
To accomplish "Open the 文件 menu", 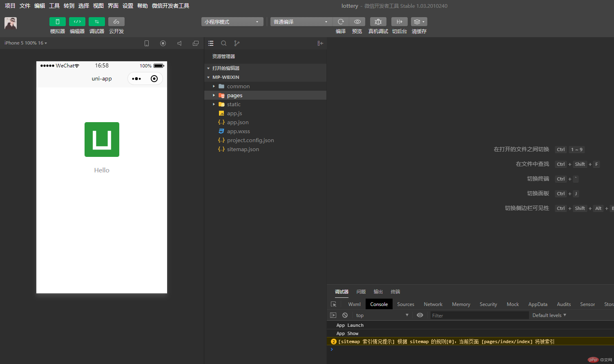I will (25, 6).
